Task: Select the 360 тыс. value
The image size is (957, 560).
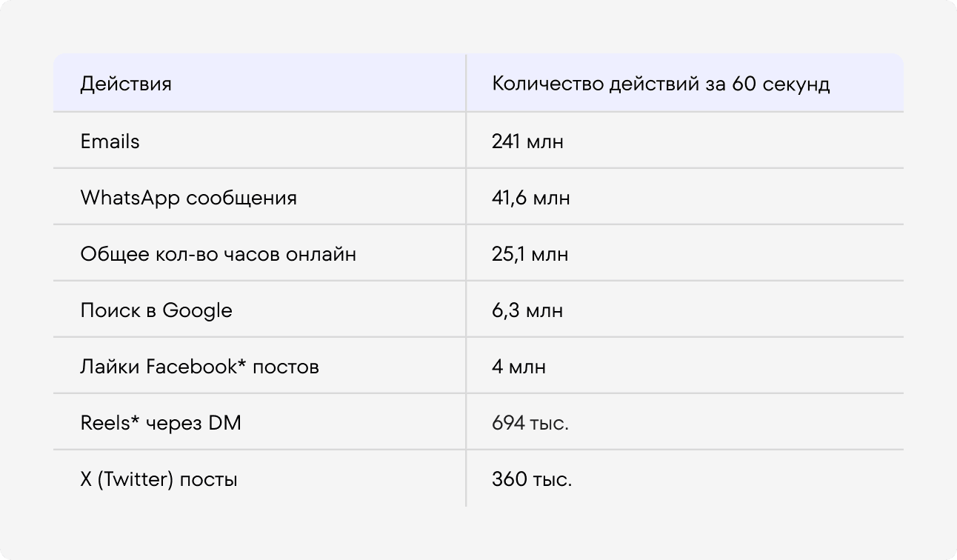Action: point(532,479)
